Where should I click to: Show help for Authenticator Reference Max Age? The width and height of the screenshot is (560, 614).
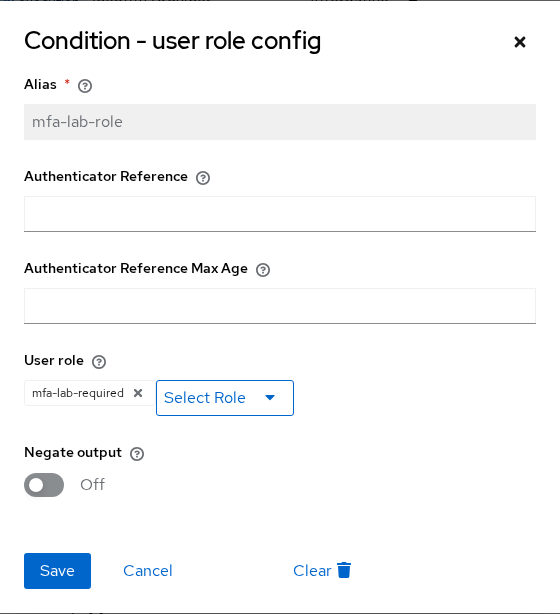[263, 270]
